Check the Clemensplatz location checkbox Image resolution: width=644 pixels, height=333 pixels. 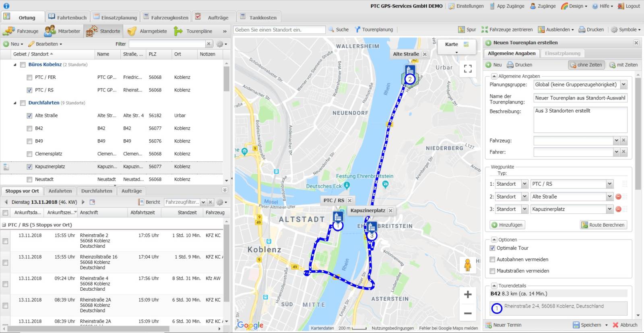click(29, 154)
